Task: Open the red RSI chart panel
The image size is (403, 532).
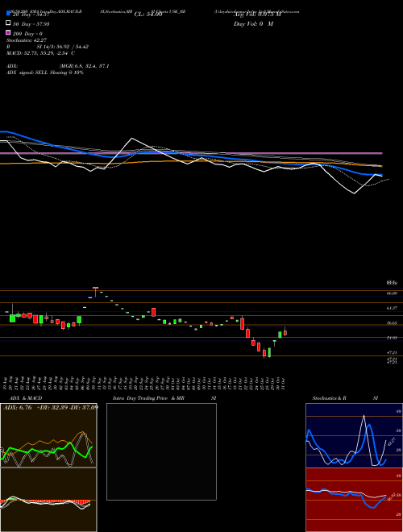Action: (x=354, y=500)
